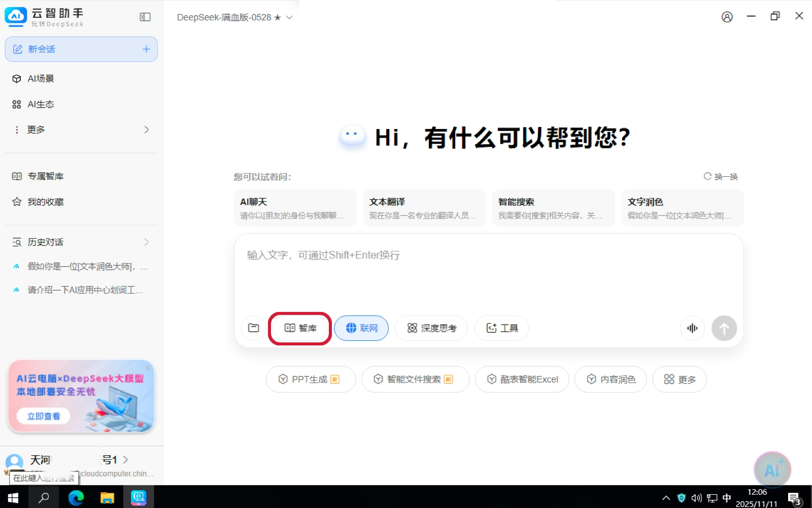Switch the 中 input method indicator
The image size is (812, 508).
[727, 498]
